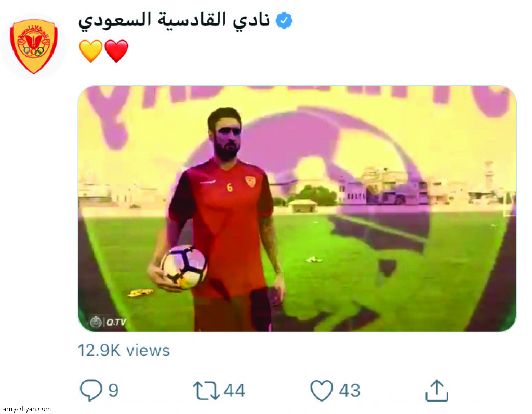
Task: Click the Q.TV watermark in the video
Action: [x=108, y=322]
